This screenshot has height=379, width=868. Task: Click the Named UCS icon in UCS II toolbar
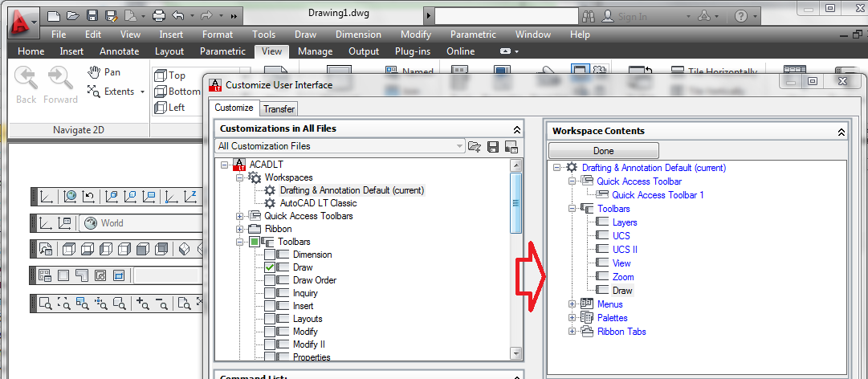pos(64,223)
